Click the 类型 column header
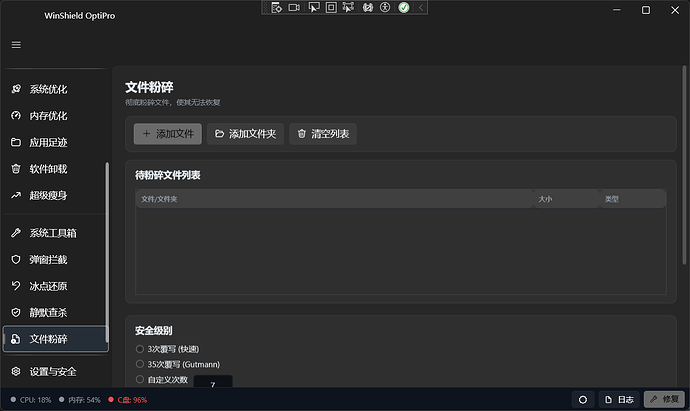 click(633, 199)
